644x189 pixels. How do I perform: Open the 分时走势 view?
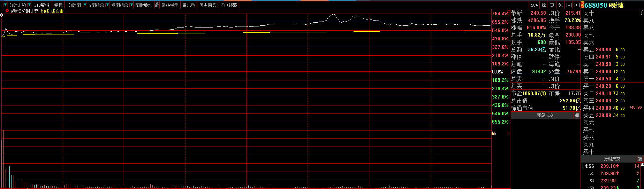pyautogui.click(x=17, y=5)
